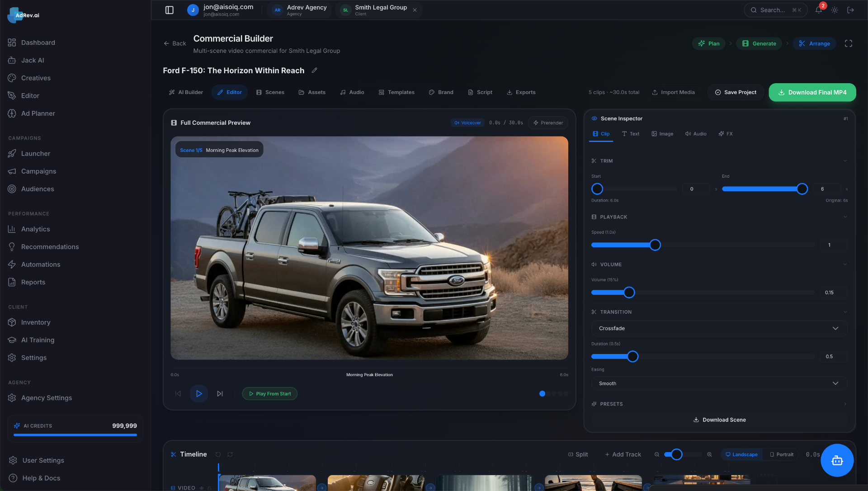Switch timeline to Landscape orientation

click(741, 454)
